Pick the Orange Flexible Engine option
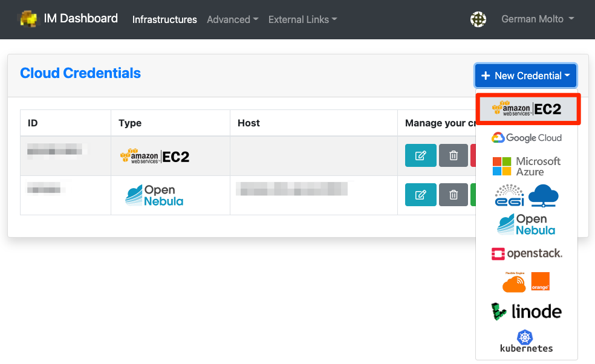Image resolution: width=595 pixels, height=364 pixels. [526, 282]
